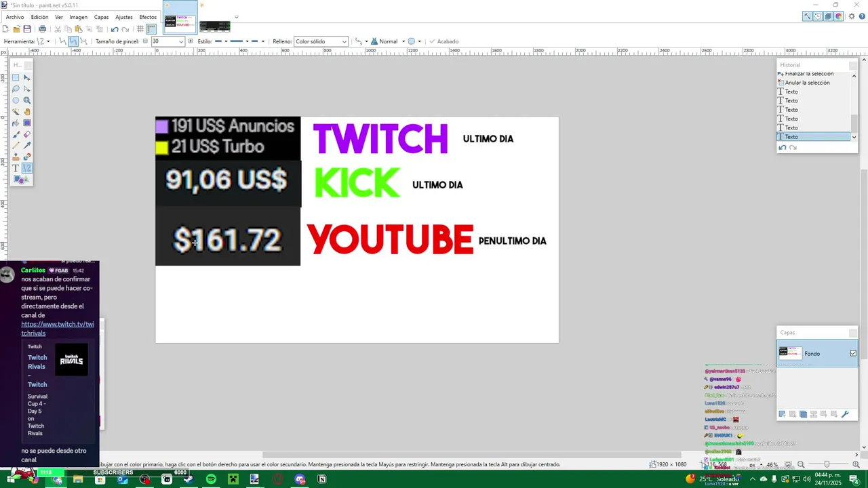Image resolution: width=868 pixels, height=488 pixels.
Task: Open the image list dropdown arrow
Action: [237, 17]
